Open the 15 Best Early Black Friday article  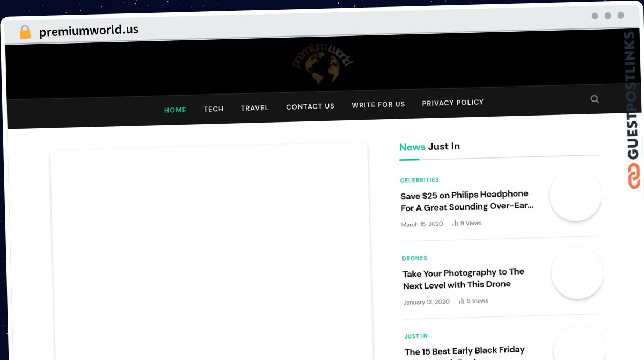pos(465,352)
